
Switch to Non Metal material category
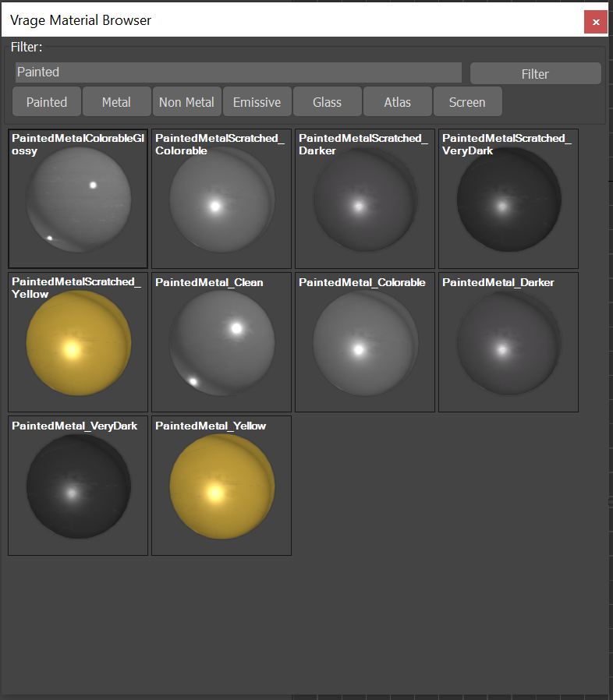pyautogui.click(x=186, y=102)
